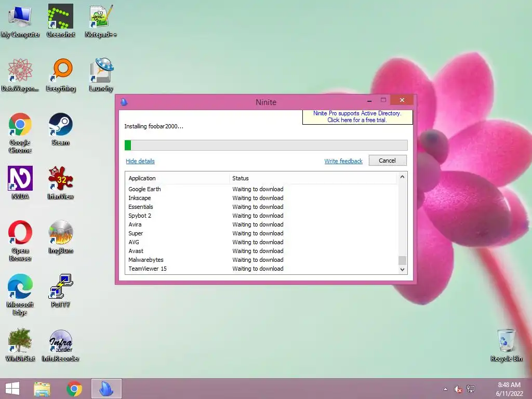Select the WinDirStat desktop icon
Image resolution: width=532 pixels, height=399 pixels.
click(x=20, y=345)
